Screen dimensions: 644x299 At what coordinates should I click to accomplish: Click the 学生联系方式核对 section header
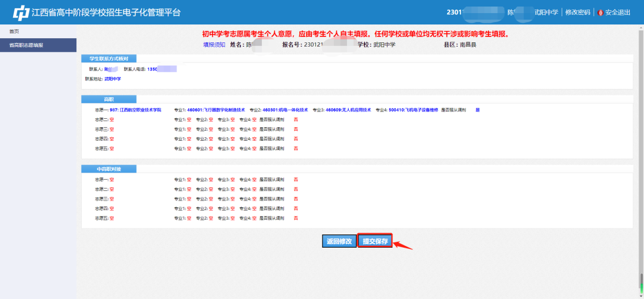click(x=109, y=58)
